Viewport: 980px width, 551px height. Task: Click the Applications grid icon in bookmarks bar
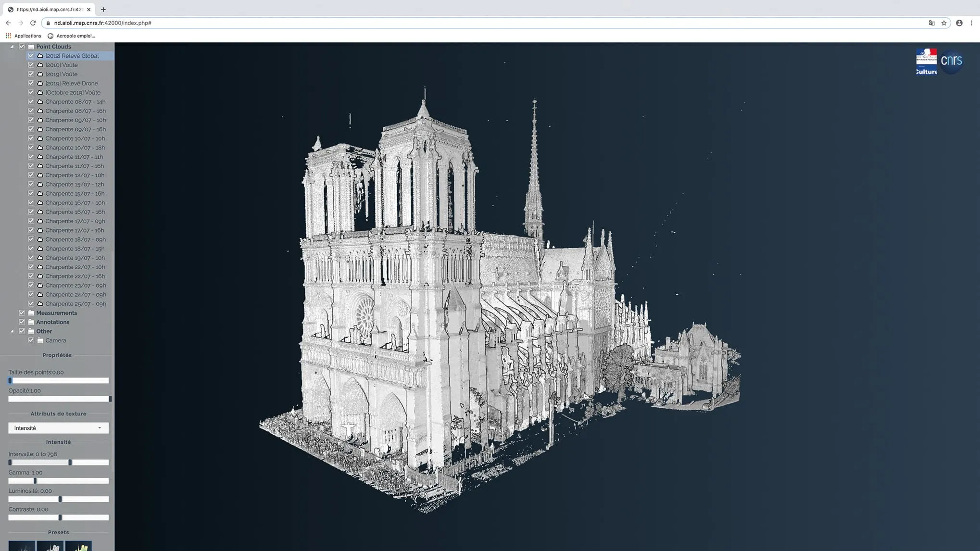tap(8, 36)
